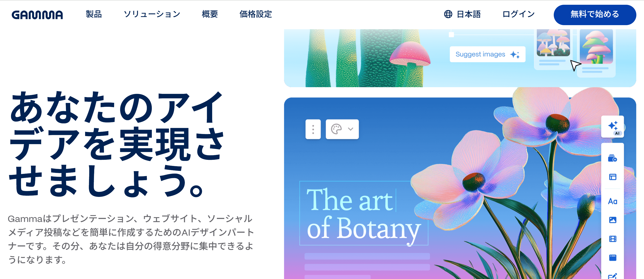This screenshot has height=279, width=644.
Task: Click "The art of Botany" title text box
Action: coord(364,213)
